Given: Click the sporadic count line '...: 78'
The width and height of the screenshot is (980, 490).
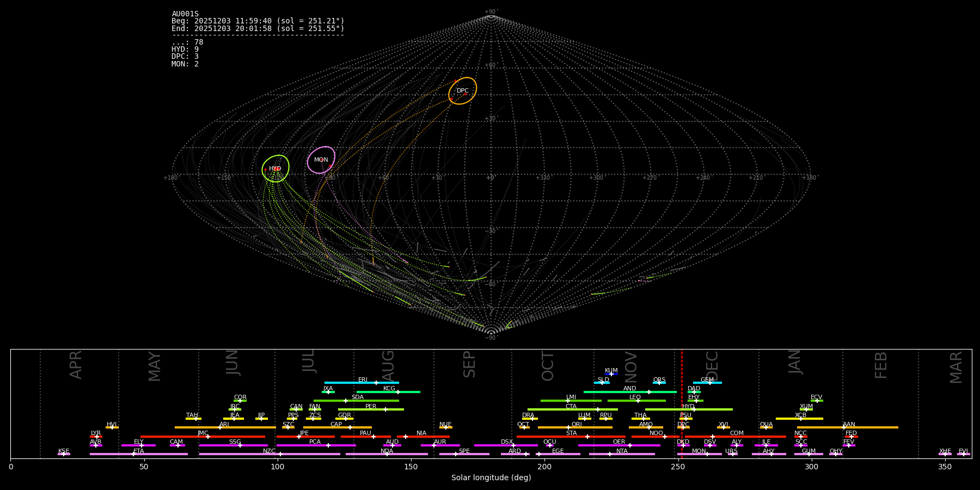Looking at the screenshot, I should [187, 42].
